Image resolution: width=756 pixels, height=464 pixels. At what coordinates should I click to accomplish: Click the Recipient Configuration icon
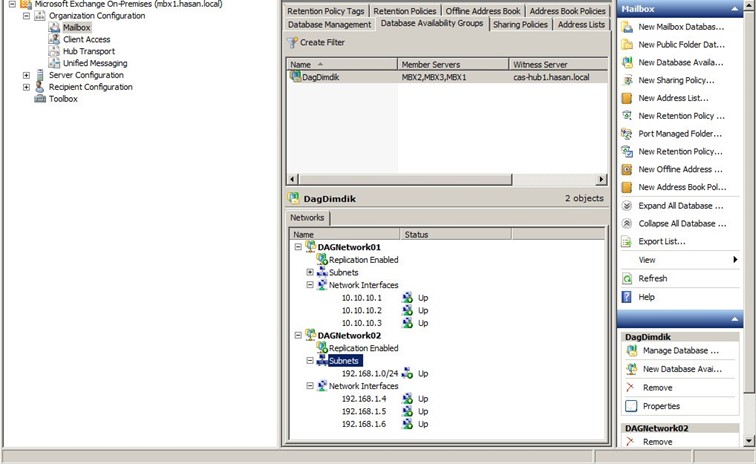[40, 87]
